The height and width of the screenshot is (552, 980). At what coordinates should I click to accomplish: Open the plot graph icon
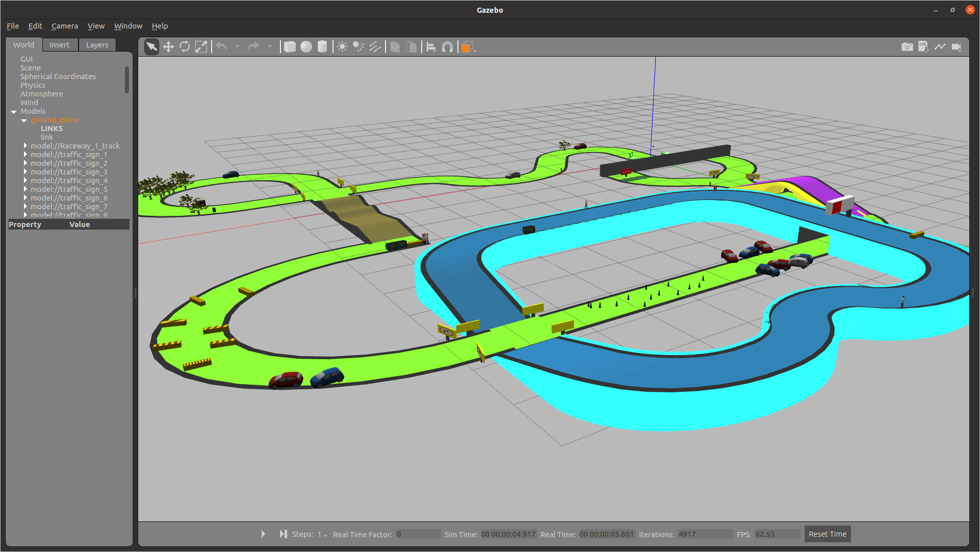pos(940,47)
